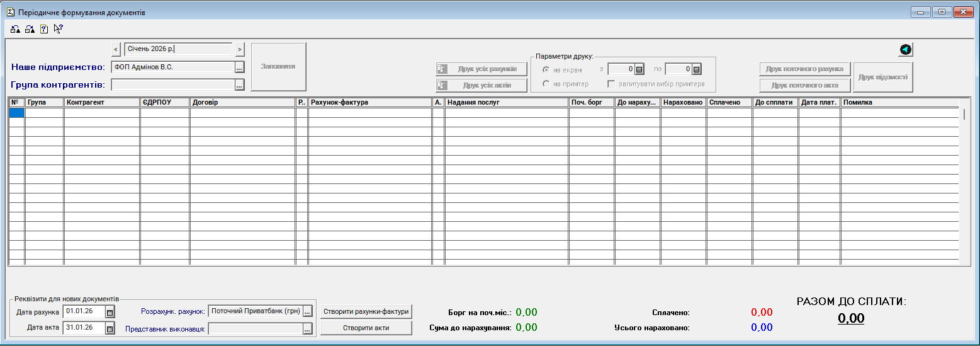Open Розрахунк. рахунок selection list
Viewport: 980px width, 346px height.
307,311
